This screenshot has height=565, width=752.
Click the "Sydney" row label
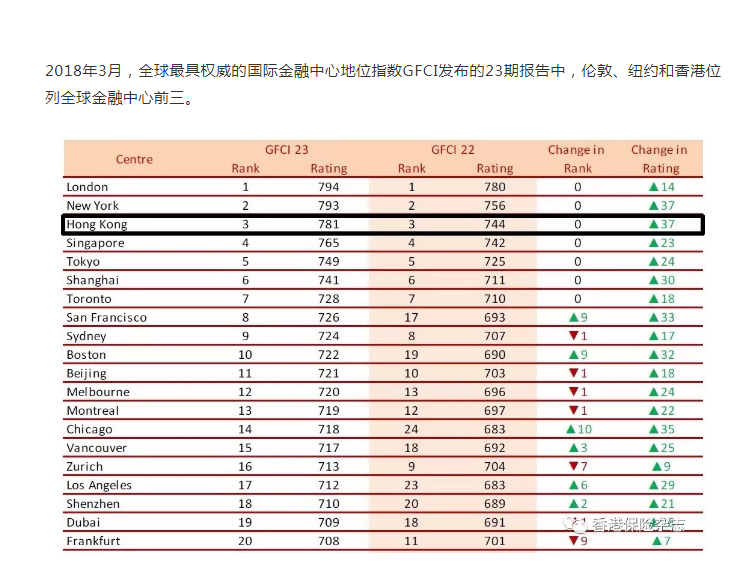point(86,336)
